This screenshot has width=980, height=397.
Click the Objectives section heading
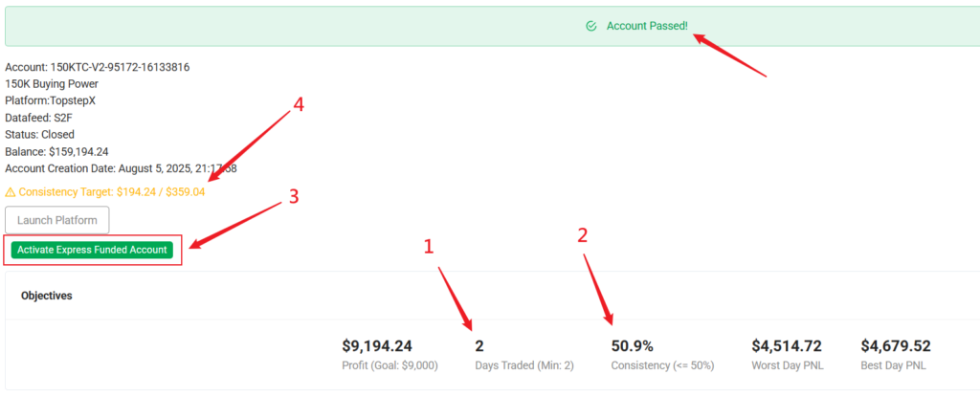click(x=47, y=296)
